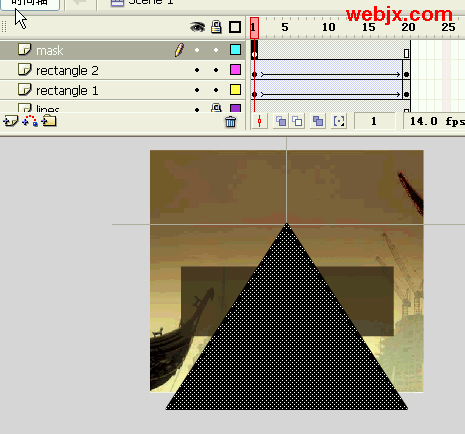The image size is (465, 434).
Task: Click the show all layers as outlines icon
Action: pos(235,27)
